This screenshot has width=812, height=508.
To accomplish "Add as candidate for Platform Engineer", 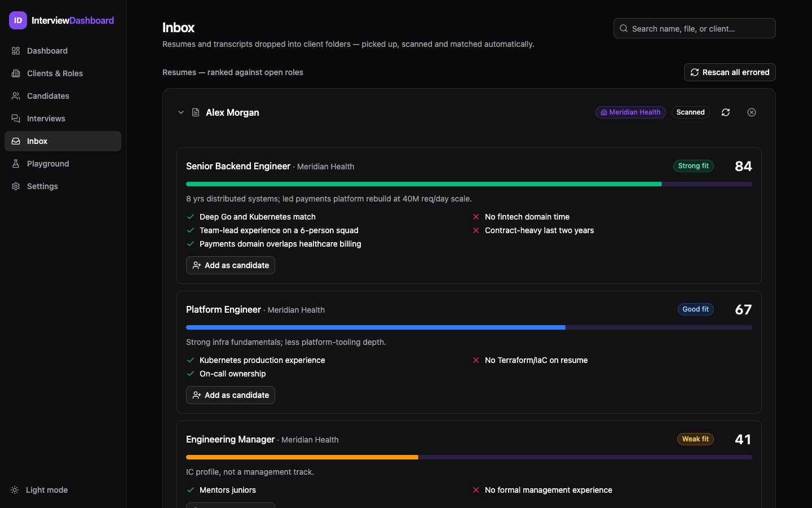I will [231, 395].
